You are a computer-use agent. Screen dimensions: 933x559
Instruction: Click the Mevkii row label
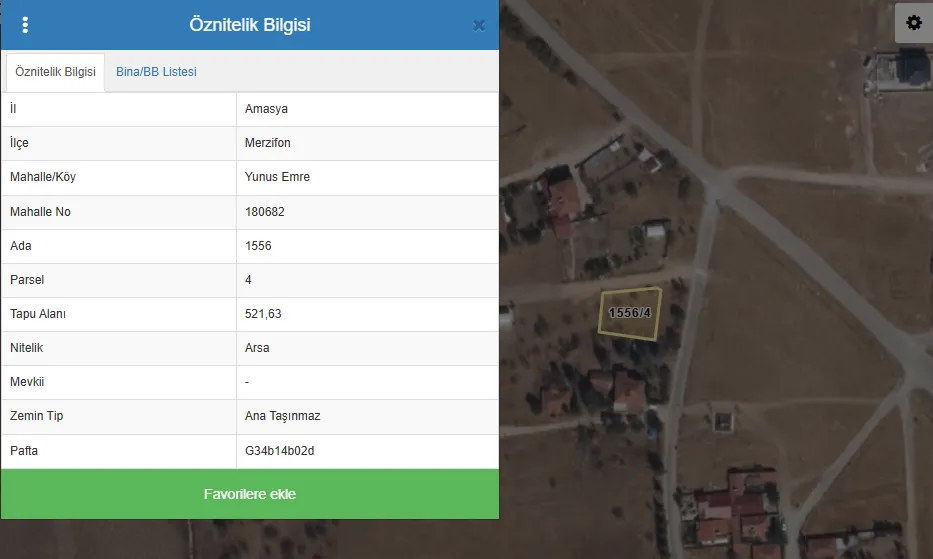pos(27,382)
